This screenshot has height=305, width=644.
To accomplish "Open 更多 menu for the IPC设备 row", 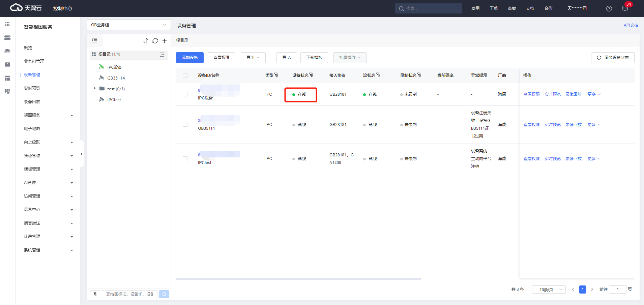I will [594, 94].
